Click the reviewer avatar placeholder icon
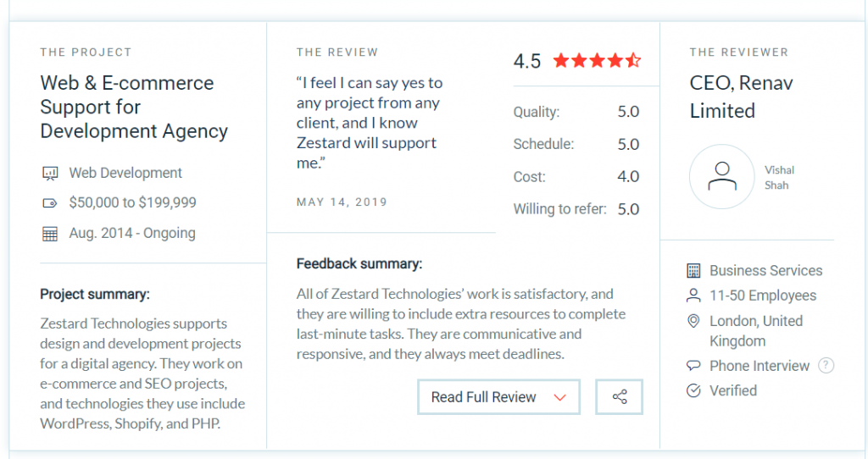Viewport: 868px width, 459px height. tap(722, 176)
